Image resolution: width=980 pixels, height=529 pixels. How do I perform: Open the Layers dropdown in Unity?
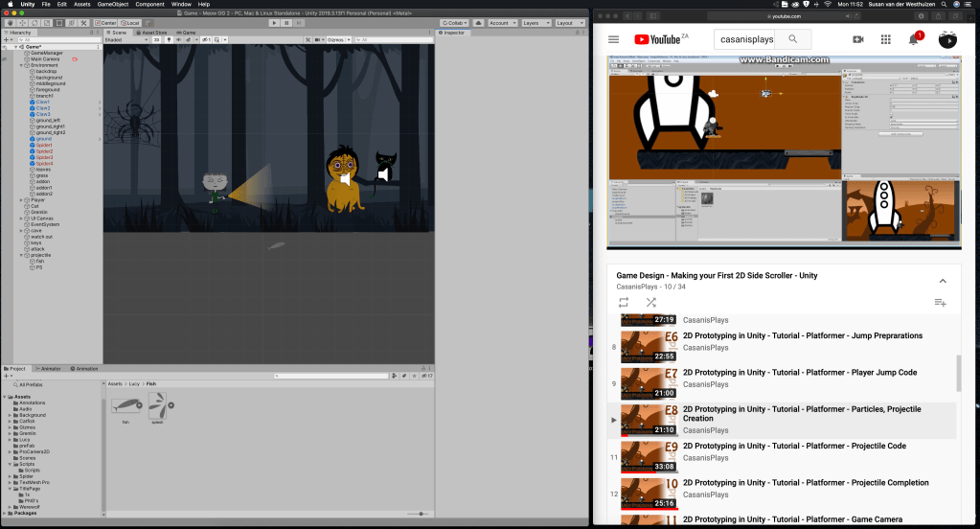535,22
